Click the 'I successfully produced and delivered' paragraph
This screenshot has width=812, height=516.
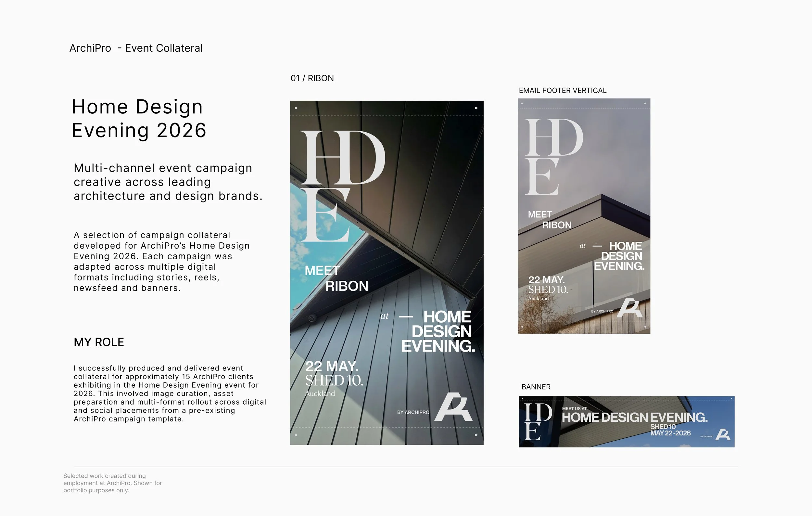[170, 393]
